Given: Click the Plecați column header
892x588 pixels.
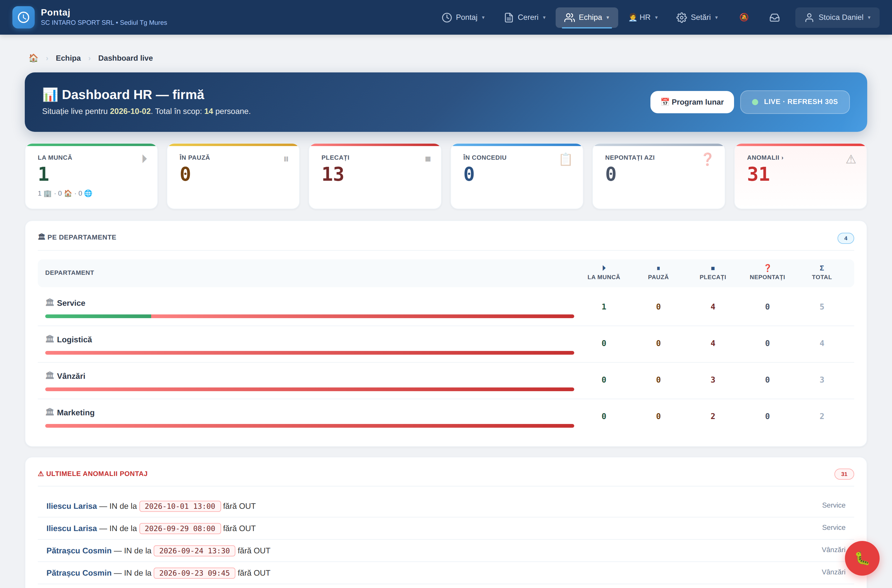Looking at the screenshot, I should [x=713, y=273].
